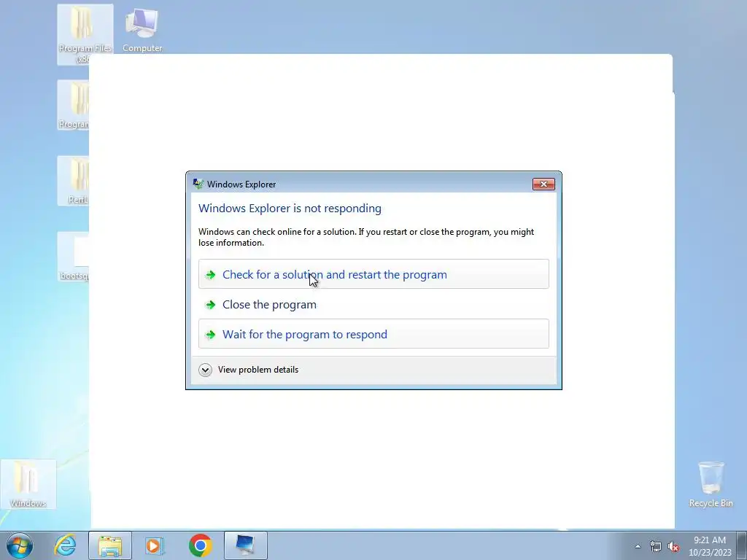This screenshot has width=747, height=560.
Task: Choose Check for a solution and restart
Action: click(373, 274)
